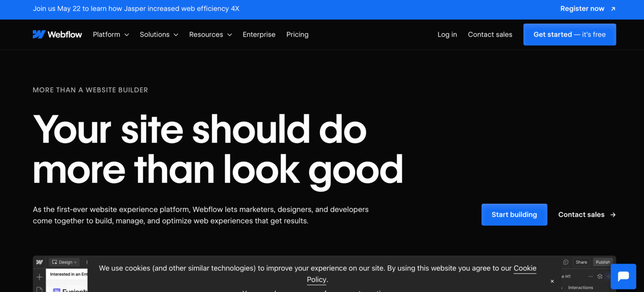Click the three-dots icon next to H1
644x292 pixels.
(591, 276)
